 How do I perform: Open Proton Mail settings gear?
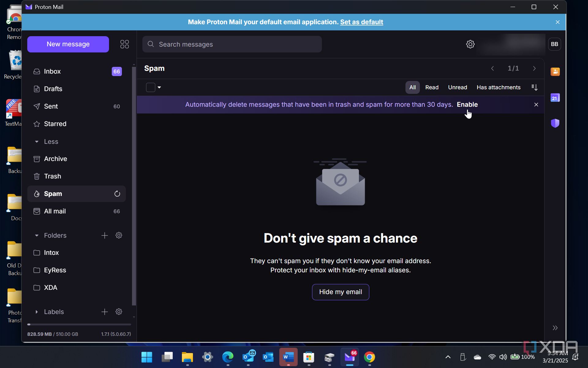point(470,44)
